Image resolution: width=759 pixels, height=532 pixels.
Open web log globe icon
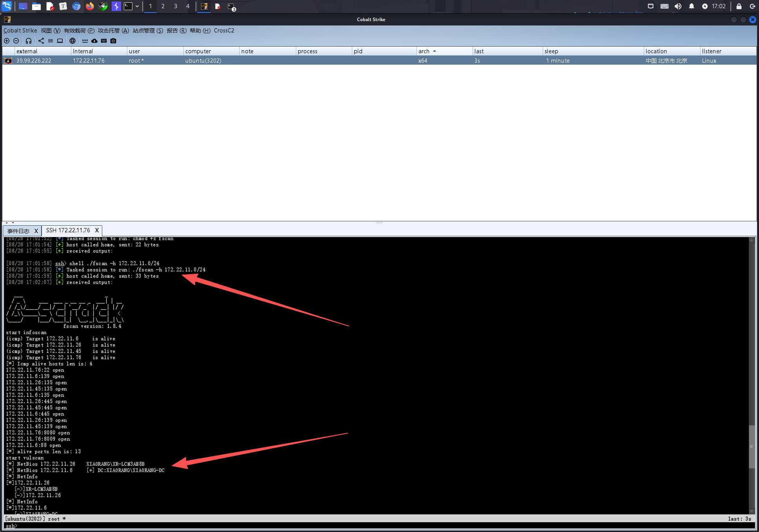[x=72, y=41]
